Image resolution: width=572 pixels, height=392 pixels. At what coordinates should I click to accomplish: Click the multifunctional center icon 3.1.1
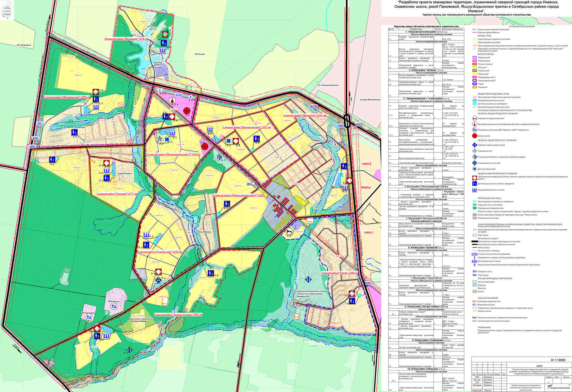tap(172, 100)
